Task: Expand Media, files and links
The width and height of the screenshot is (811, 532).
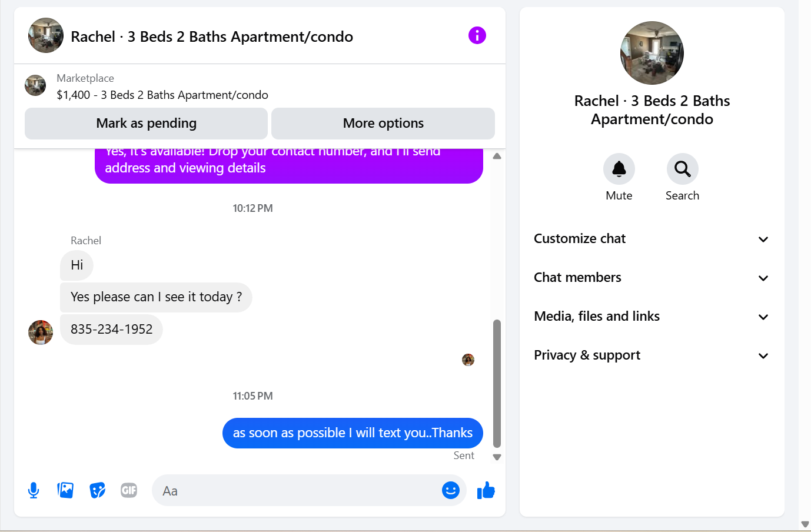Action: (652, 317)
